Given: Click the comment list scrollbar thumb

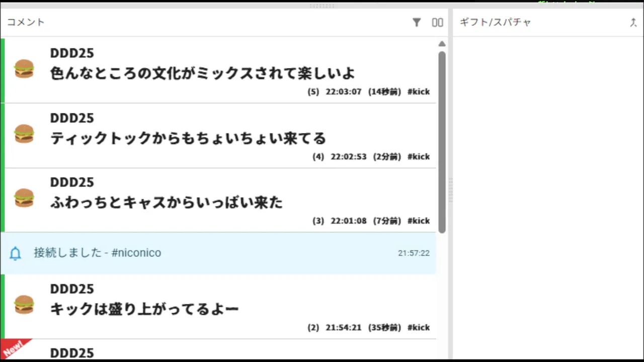Looking at the screenshot, I should click(442, 142).
